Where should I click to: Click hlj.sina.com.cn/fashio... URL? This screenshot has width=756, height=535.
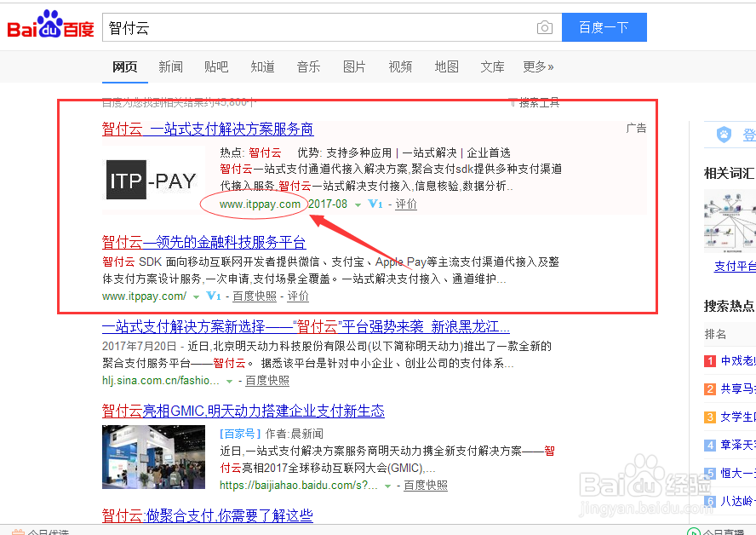tap(161, 380)
